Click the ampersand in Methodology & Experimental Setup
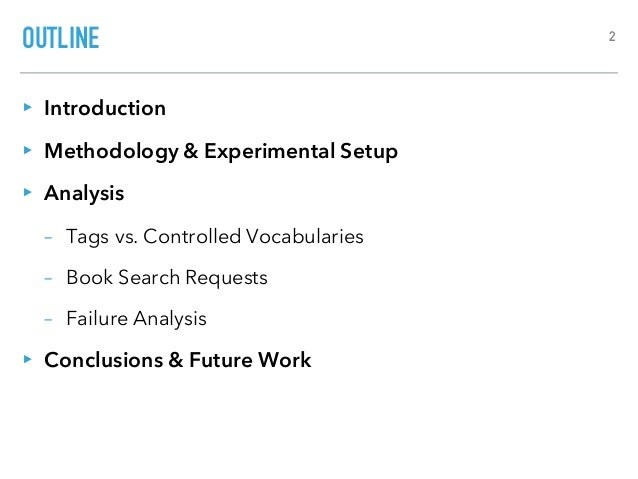The image size is (638, 479). (x=191, y=151)
